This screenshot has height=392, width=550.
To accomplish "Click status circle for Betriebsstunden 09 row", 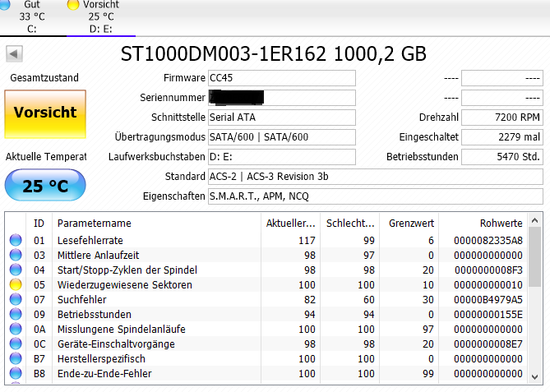I will [16, 314].
